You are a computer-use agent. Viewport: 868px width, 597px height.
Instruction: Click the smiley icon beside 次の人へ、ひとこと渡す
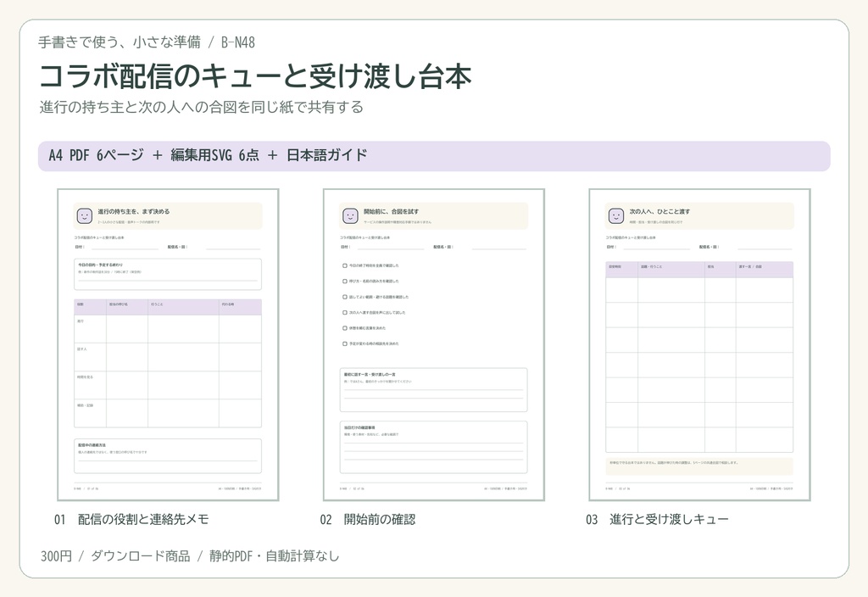tap(615, 216)
